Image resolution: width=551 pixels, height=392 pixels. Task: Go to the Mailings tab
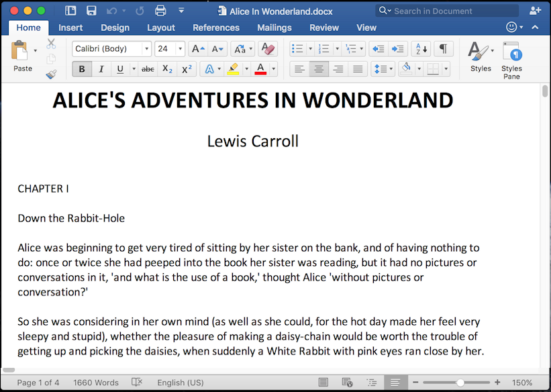pos(274,28)
